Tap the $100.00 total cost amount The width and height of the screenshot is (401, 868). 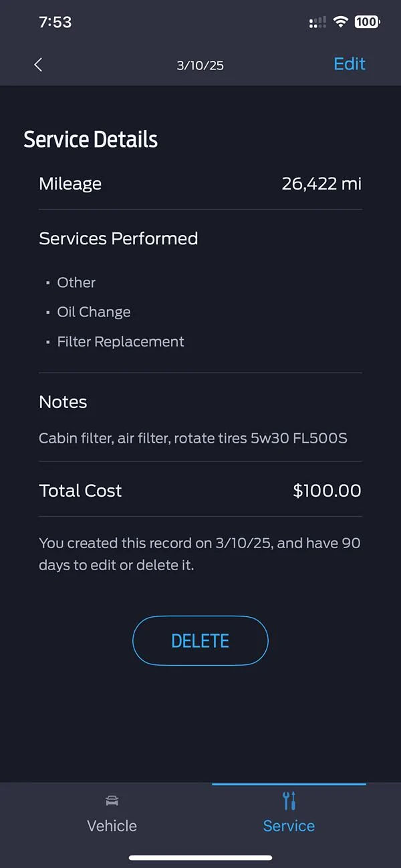point(327,491)
